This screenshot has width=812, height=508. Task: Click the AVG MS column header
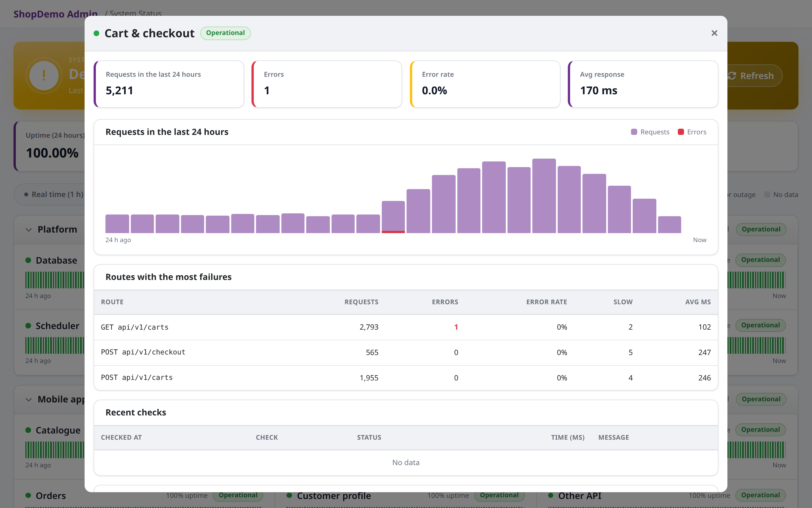[698, 302]
